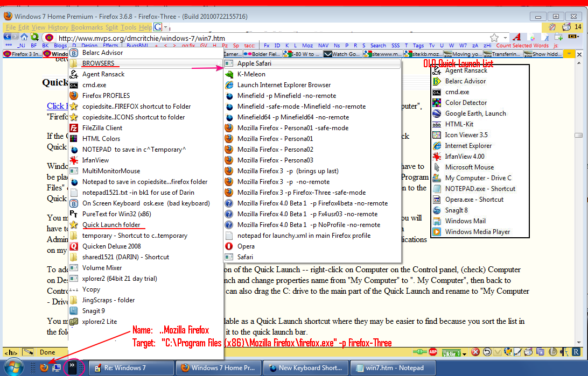This screenshot has height=376, width=588.
Task: Expand the Quick Launch chevron on the taskbar
Action: click(x=72, y=367)
